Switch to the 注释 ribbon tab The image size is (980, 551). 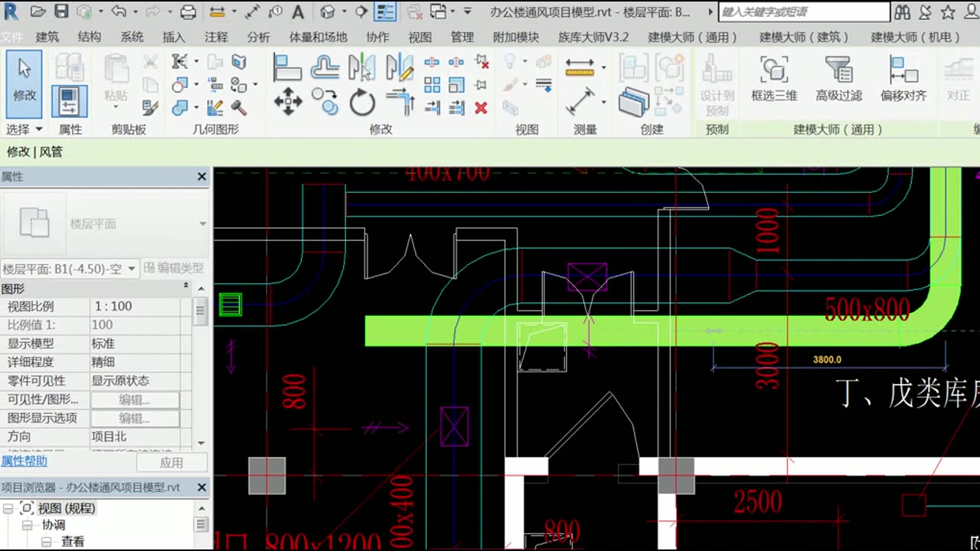(216, 37)
